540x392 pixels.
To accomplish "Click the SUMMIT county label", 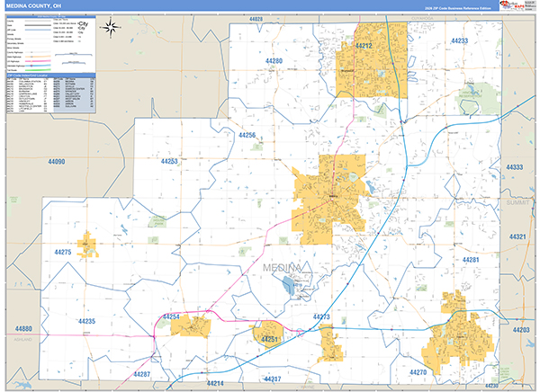I will click(x=517, y=202).
